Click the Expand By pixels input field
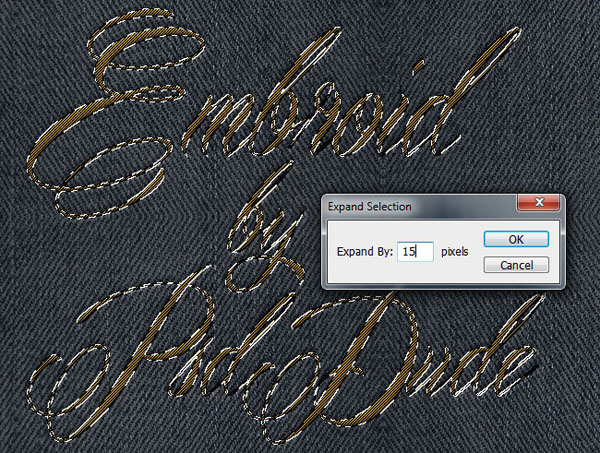Viewport: 600px width, 453px height. [x=415, y=252]
